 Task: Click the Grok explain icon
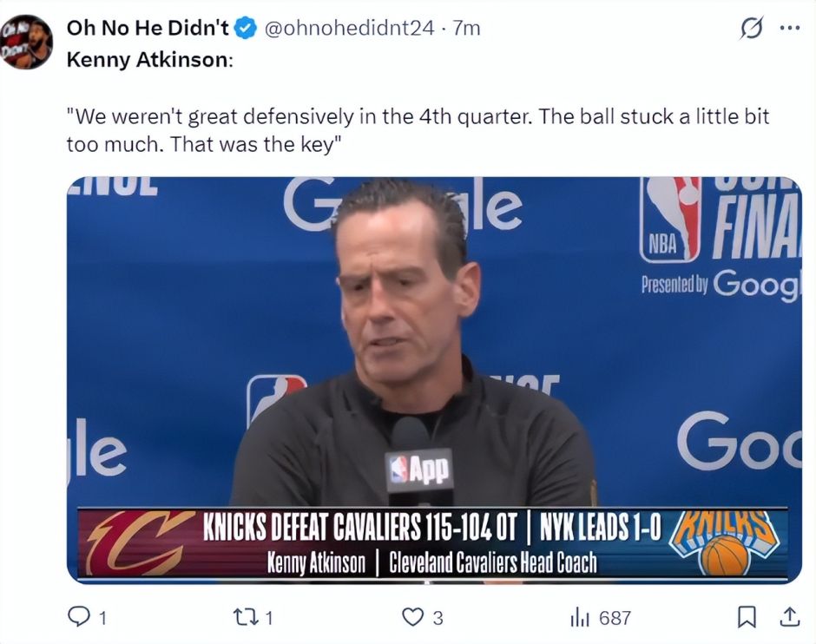pos(752,28)
